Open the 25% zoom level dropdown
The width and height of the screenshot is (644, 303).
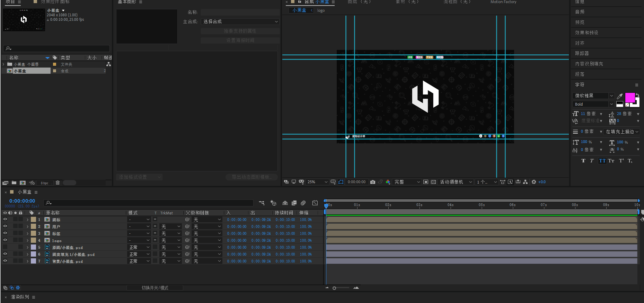pos(317,182)
